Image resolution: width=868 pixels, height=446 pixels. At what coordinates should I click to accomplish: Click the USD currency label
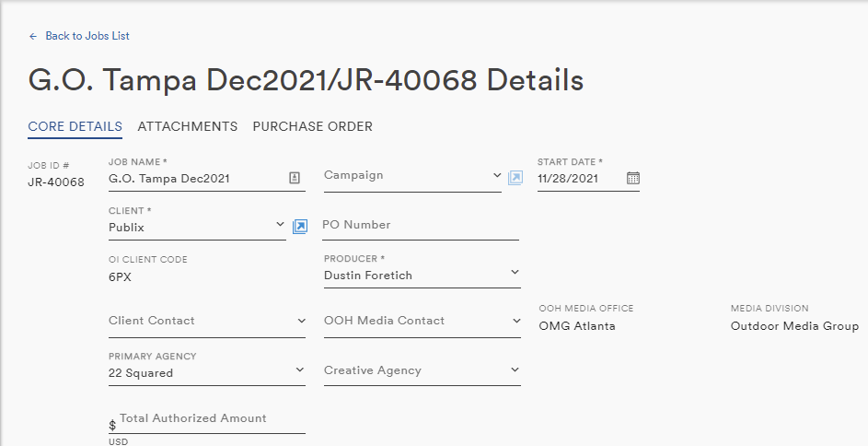[118, 441]
